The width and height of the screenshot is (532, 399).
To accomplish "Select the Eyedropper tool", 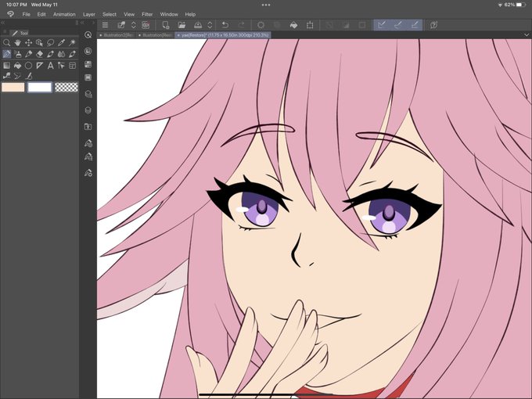I will (61, 43).
